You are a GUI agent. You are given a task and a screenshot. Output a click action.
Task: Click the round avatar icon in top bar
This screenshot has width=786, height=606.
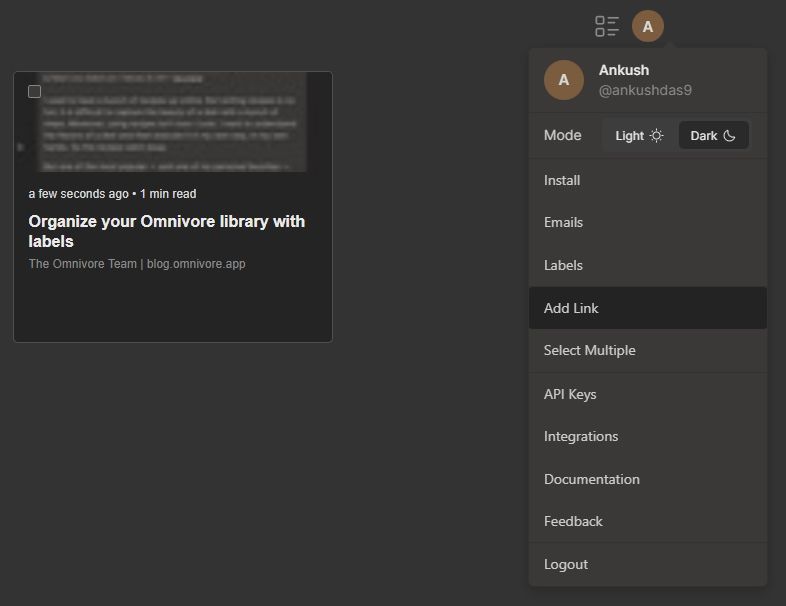pyautogui.click(x=648, y=26)
